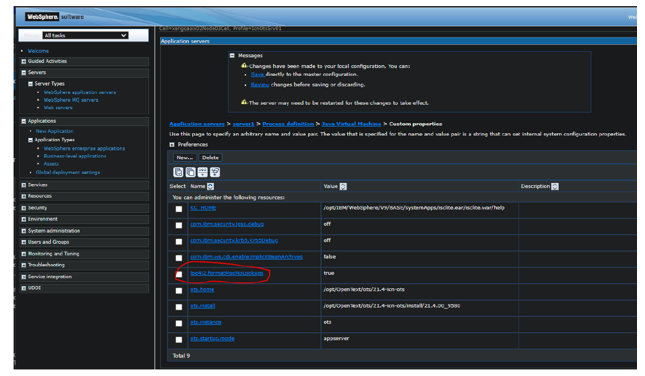Screen dimensions: 645x376
Task: Tick the checkbox for com.ibm.security.krb5.Krb5Debug
Action: (x=179, y=242)
